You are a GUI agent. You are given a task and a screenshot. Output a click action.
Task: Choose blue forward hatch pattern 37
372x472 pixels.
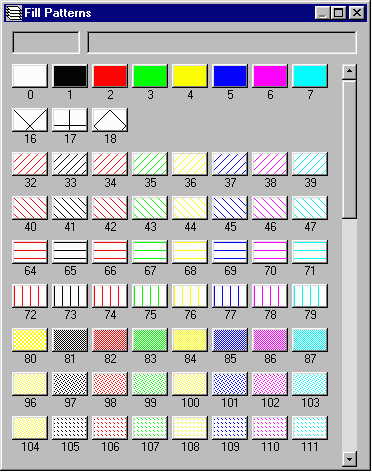tap(230, 164)
